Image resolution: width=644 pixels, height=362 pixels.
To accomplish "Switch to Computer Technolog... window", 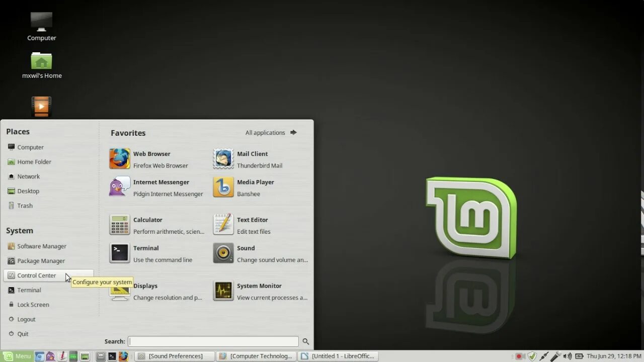I will 257,356.
